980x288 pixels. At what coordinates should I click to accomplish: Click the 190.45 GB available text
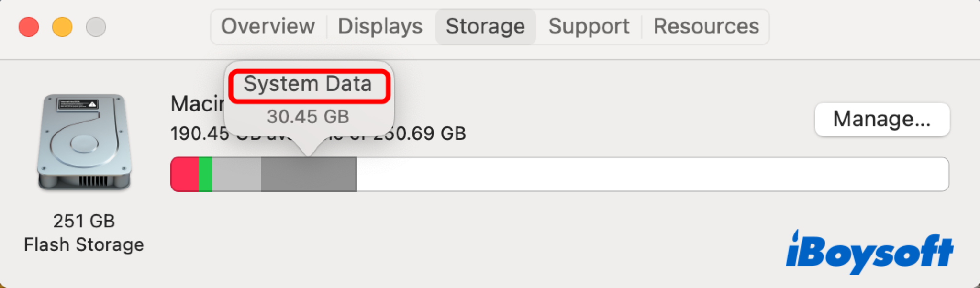click(199, 134)
